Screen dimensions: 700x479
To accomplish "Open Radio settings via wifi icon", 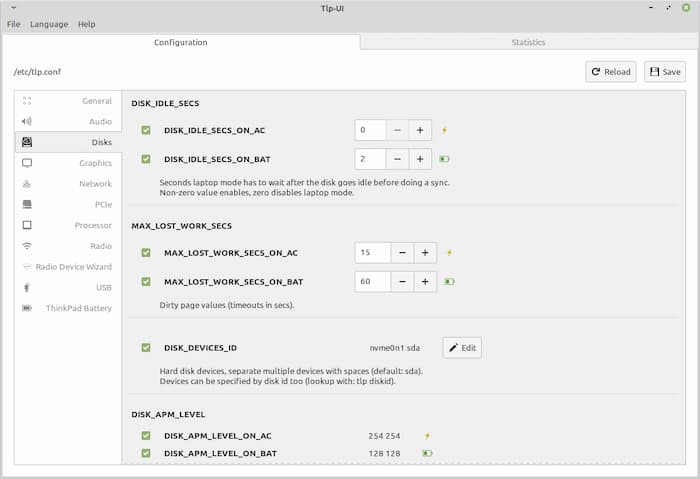I will click(x=27, y=246).
